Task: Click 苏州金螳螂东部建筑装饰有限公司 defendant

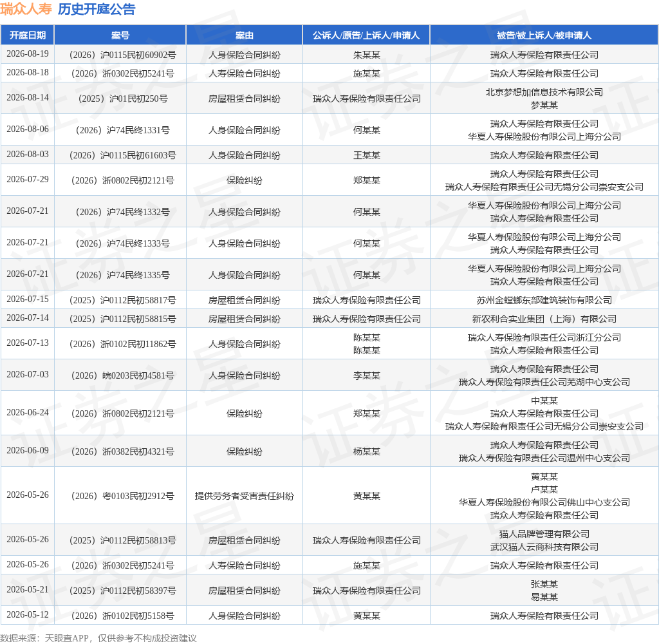Action: click(544, 300)
